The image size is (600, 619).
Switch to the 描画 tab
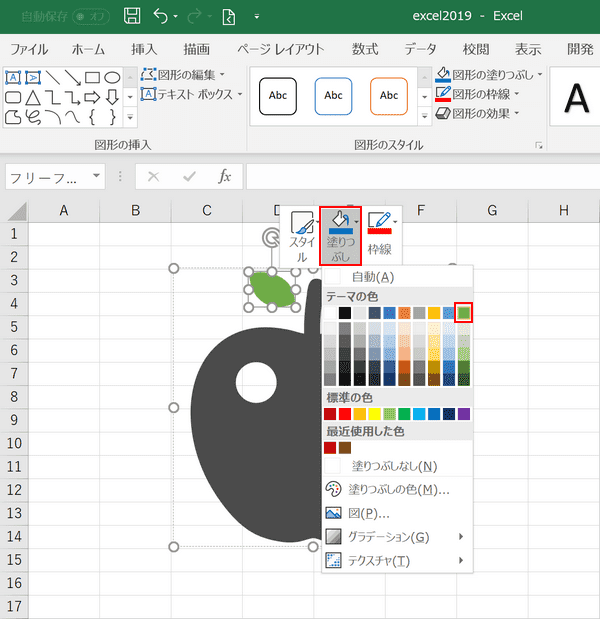(x=197, y=49)
